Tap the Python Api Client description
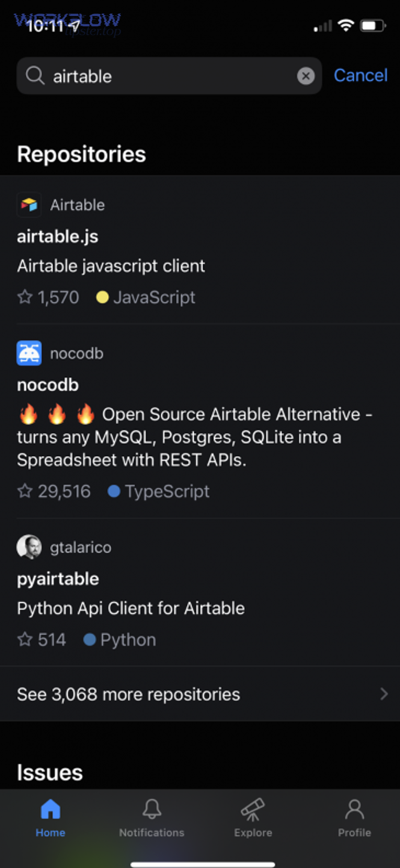The height and width of the screenshot is (868, 400). tap(131, 608)
